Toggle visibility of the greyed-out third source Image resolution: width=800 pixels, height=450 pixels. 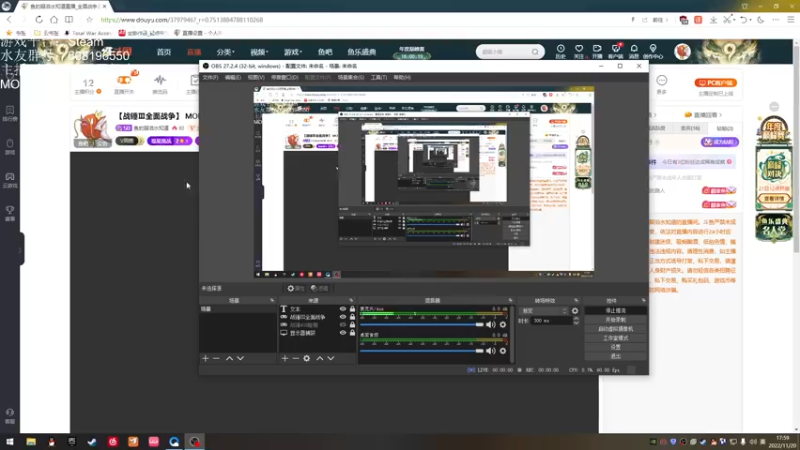pyautogui.click(x=343, y=325)
